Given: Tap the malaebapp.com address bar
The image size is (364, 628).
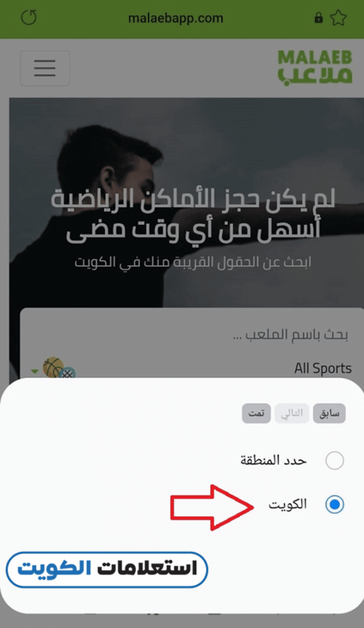Looking at the screenshot, I should (175, 18).
